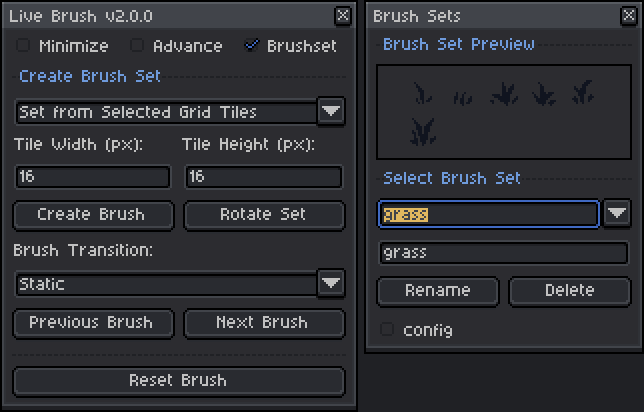Rename the selected brush set
This screenshot has width=644, height=412.
click(x=438, y=290)
